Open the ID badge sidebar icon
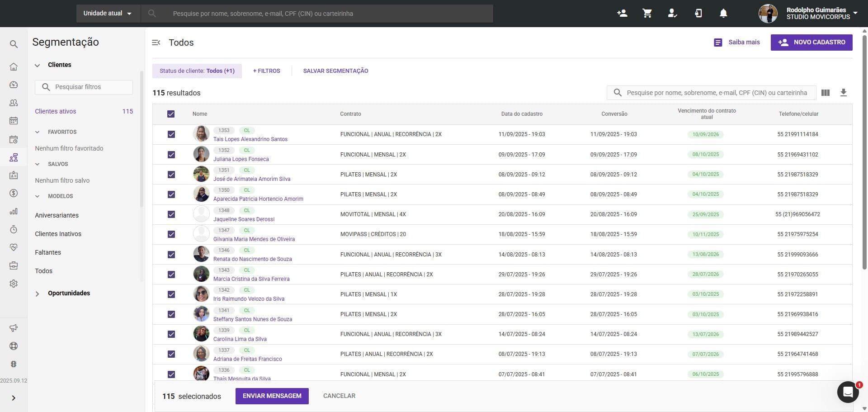Screen dimensions: 868x412 (x=14, y=175)
